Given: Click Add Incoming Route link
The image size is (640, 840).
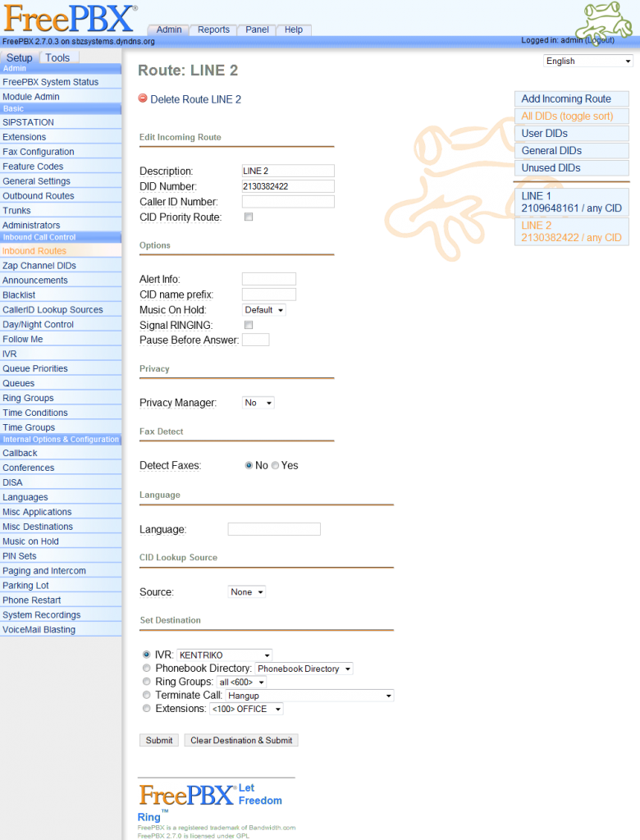Looking at the screenshot, I should pos(566,98).
